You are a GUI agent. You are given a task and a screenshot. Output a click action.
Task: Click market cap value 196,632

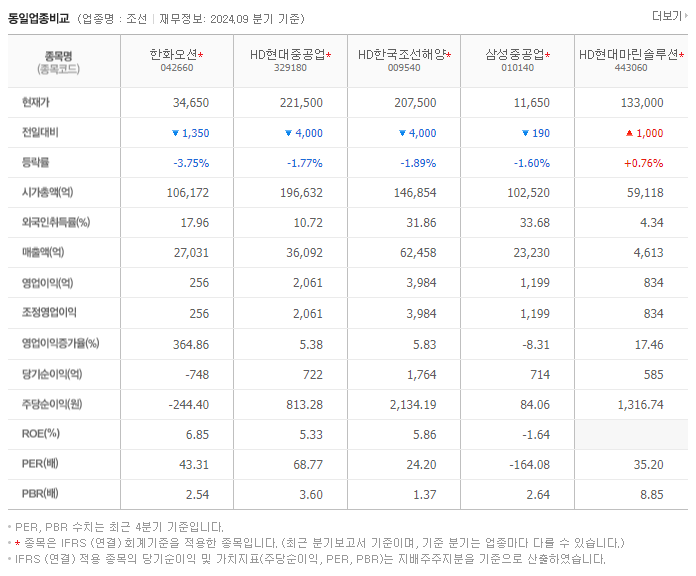[301, 193]
